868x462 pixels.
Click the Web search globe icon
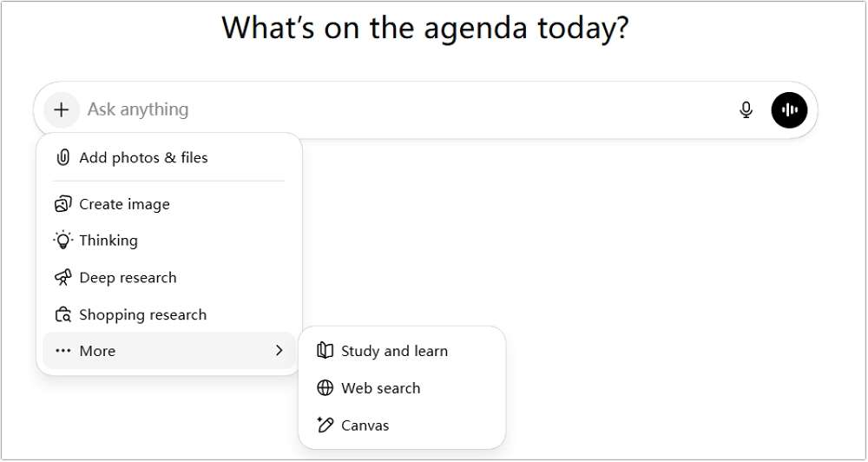325,388
